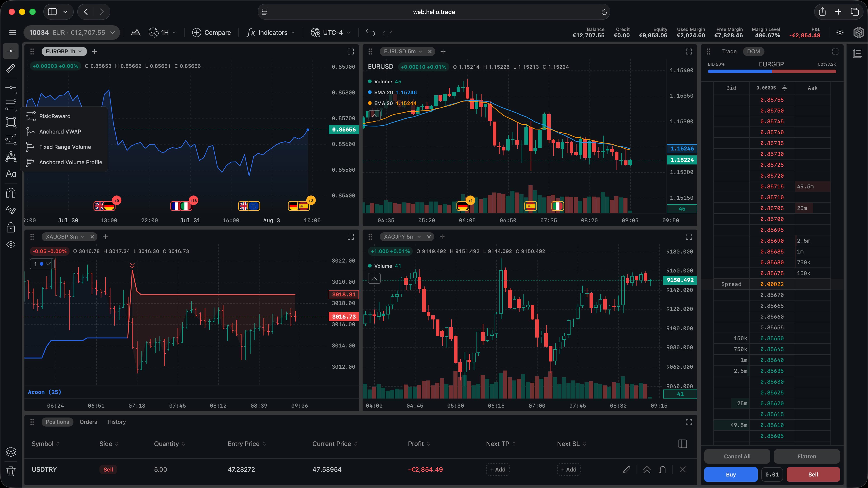Click the Flatten button
Viewport: 868px width, 488px height.
807,456
